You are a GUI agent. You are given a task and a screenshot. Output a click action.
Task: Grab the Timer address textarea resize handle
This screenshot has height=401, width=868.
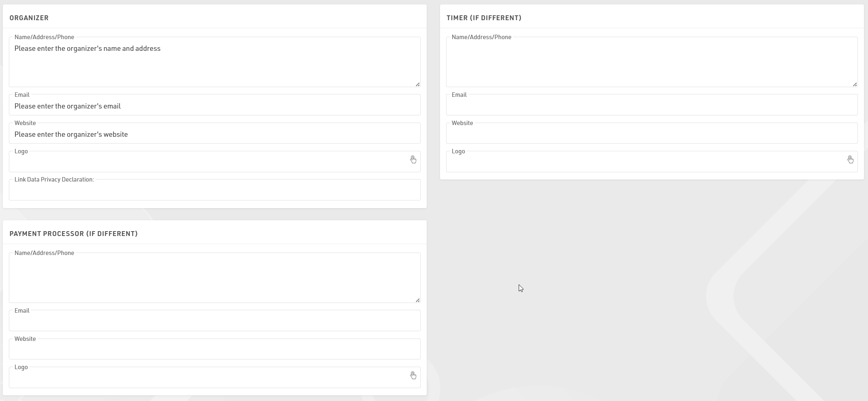(x=855, y=84)
